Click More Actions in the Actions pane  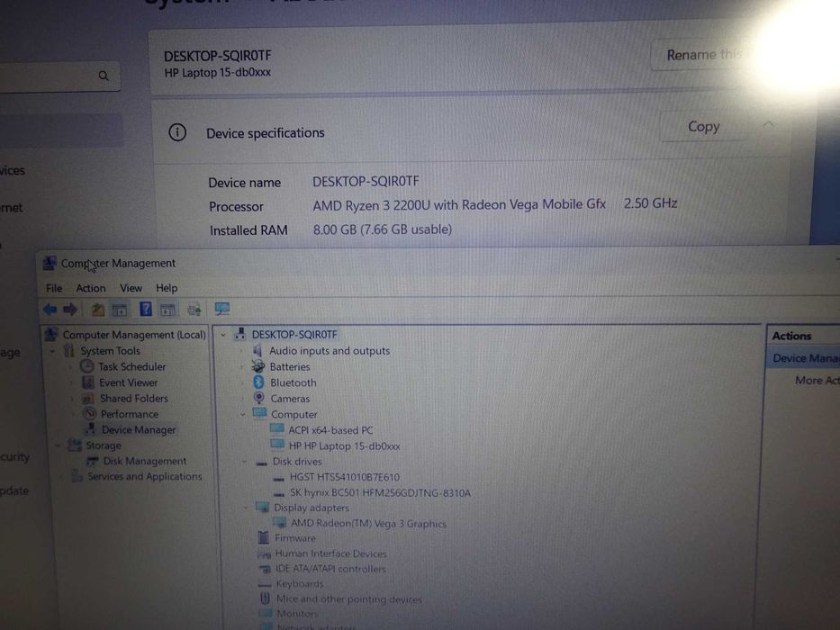click(817, 381)
